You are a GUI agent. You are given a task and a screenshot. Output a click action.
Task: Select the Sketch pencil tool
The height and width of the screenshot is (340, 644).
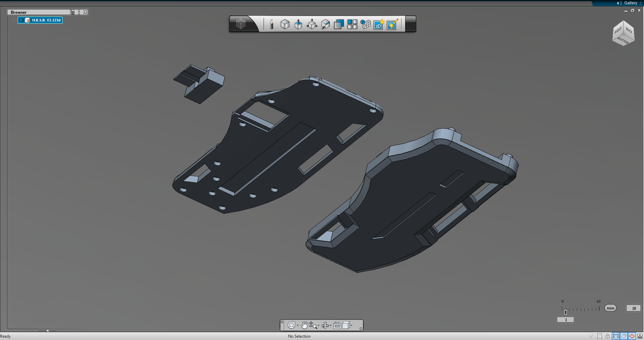click(272, 24)
